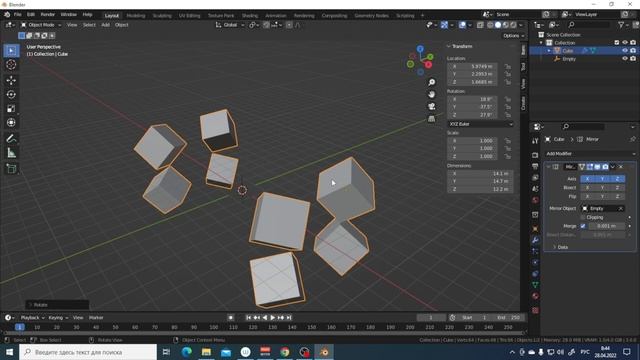Uncheck the Merge checkbox
The width and height of the screenshot is (640, 360).
pos(583,226)
